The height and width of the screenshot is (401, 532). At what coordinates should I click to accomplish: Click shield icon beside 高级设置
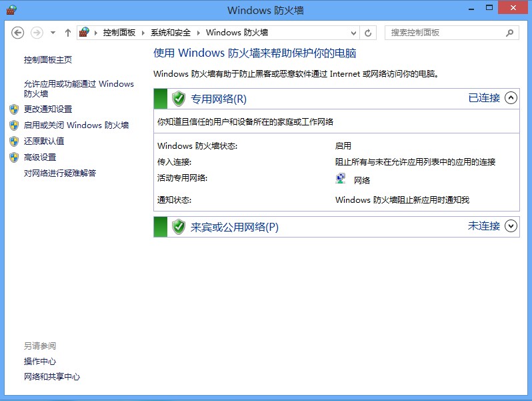[14, 157]
